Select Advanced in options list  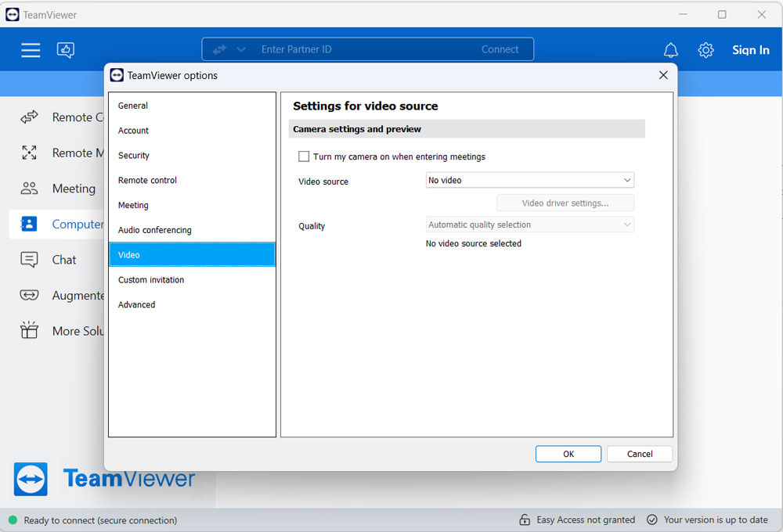(193, 304)
